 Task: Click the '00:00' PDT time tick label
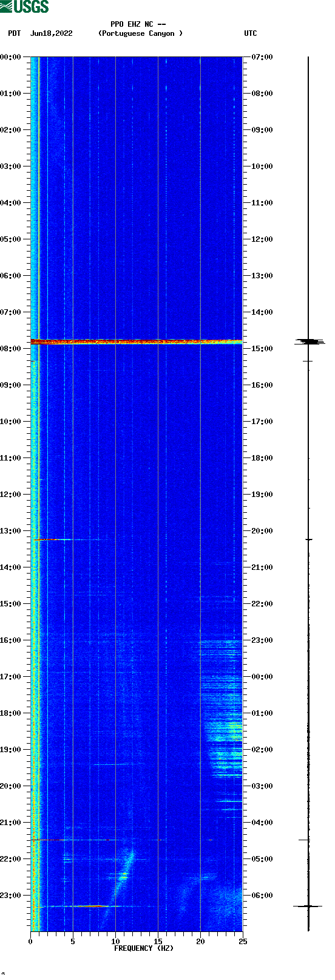coord(10,57)
